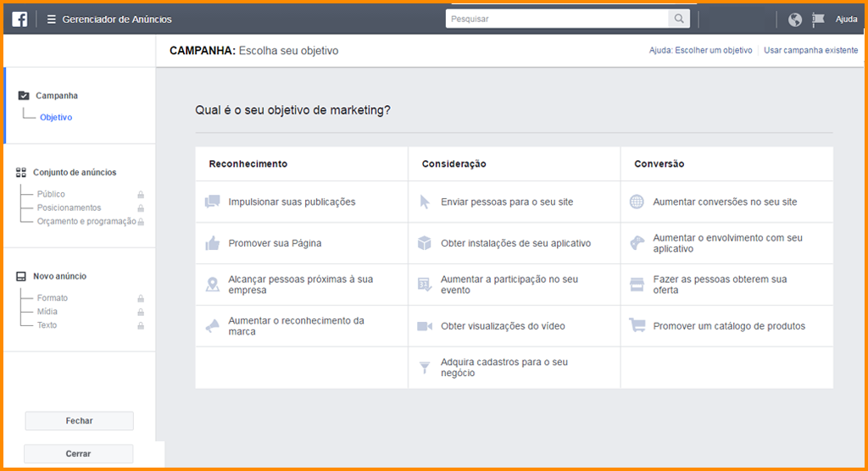
Task: Open the globe notifications icon
Action: point(795,19)
